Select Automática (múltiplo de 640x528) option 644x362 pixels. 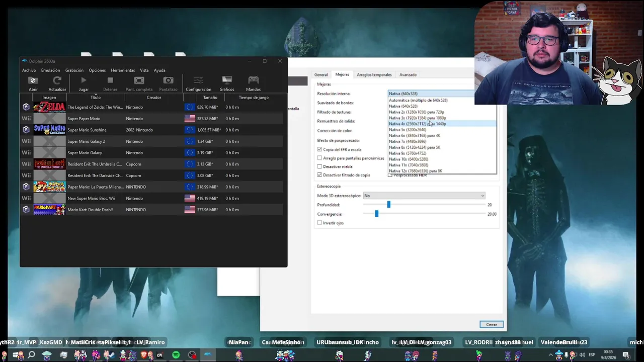[x=442, y=100]
